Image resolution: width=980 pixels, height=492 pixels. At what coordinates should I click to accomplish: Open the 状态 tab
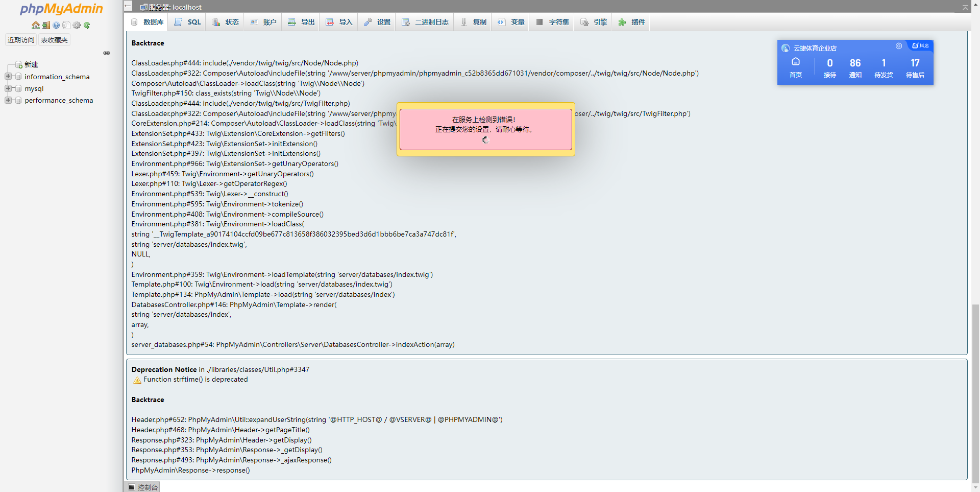(225, 22)
